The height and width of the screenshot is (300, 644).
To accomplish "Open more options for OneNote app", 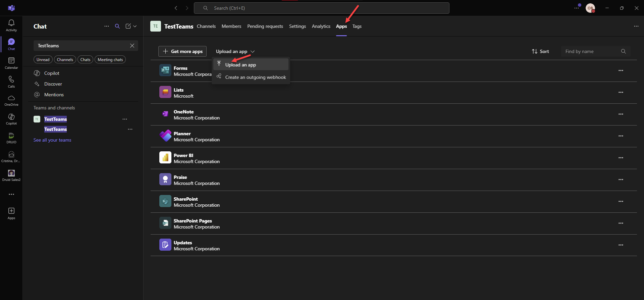I will pyautogui.click(x=621, y=114).
